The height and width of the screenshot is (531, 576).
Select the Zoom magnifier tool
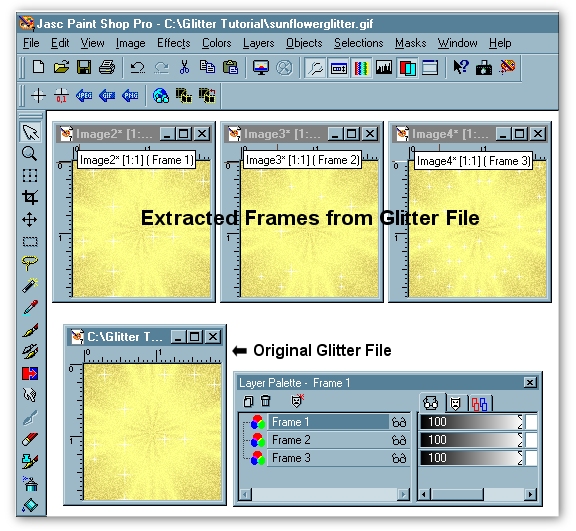click(29, 153)
